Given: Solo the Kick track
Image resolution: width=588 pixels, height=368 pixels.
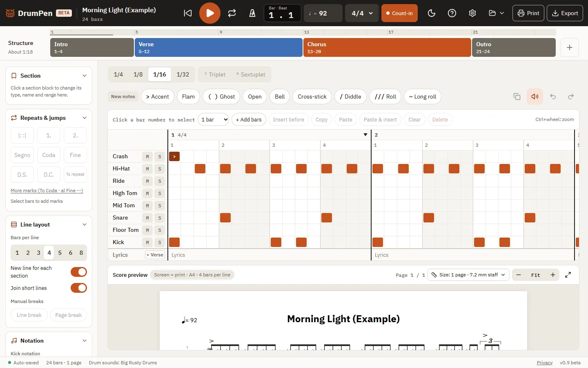Looking at the screenshot, I should click(x=160, y=242).
